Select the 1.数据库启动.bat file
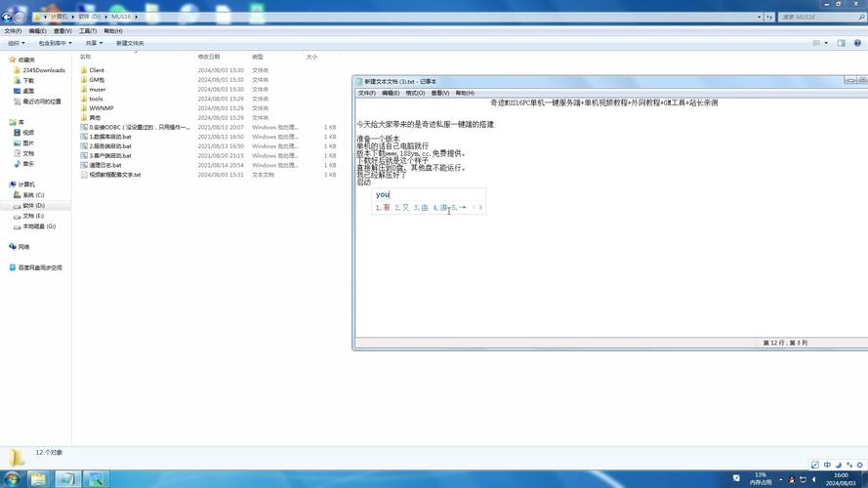 click(x=110, y=137)
